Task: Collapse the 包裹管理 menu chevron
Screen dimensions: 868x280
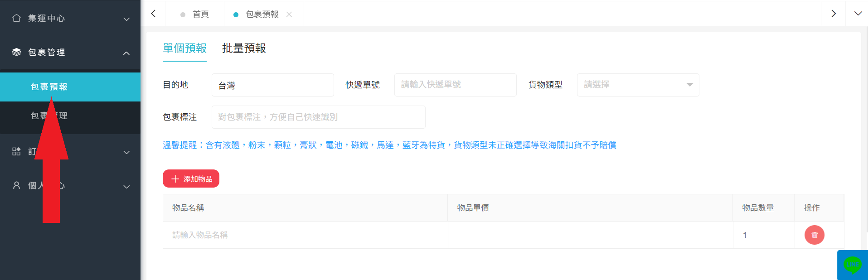Action: (x=126, y=53)
